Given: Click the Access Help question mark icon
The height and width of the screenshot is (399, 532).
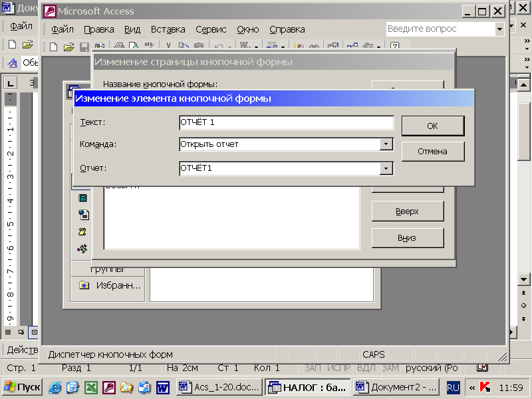Looking at the screenshot, I should pos(394,45).
